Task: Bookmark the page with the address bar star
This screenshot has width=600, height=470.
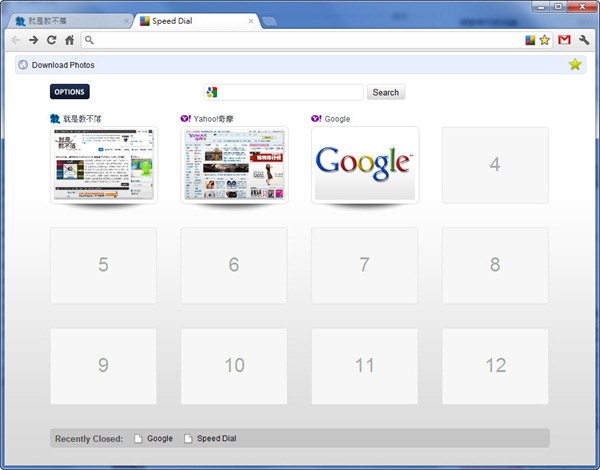Action: pyautogui.click(x=545, y=40)
